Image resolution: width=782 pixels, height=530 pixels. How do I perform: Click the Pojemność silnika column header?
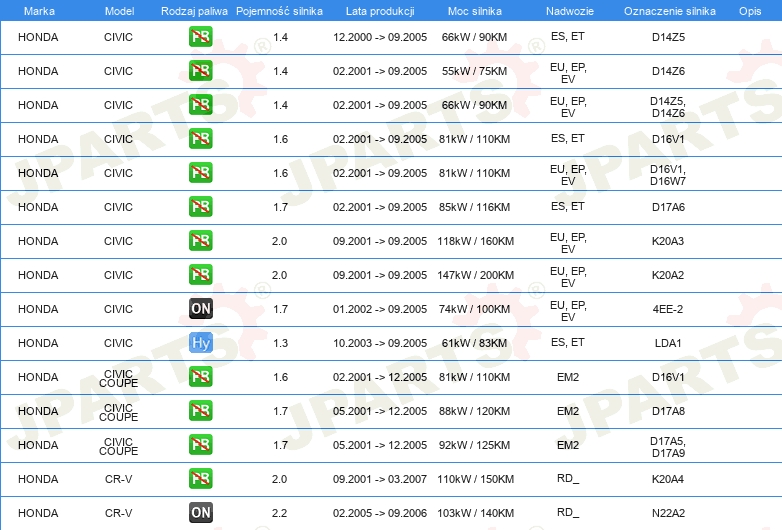pos(279,11)
